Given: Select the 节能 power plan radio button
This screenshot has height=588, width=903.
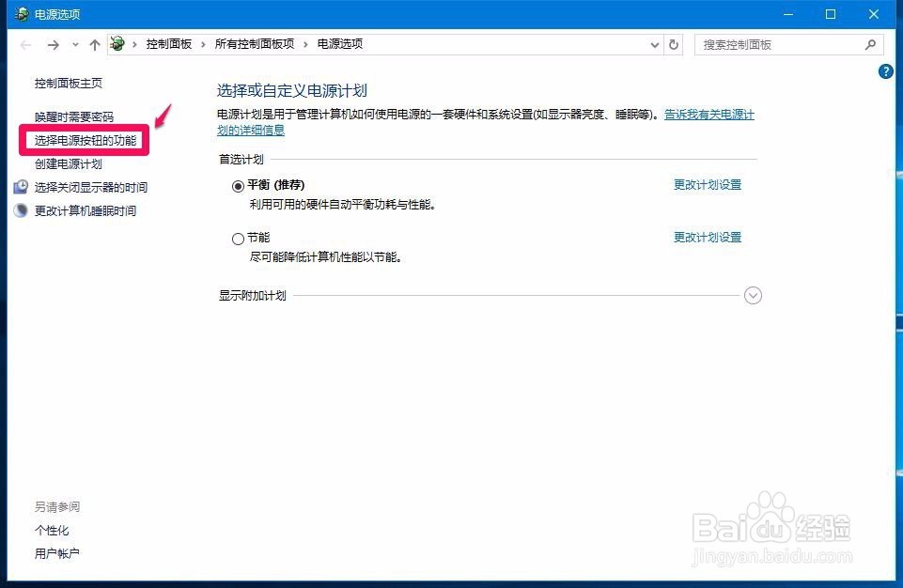Looking at the screenshot, I should click(238, 239).
